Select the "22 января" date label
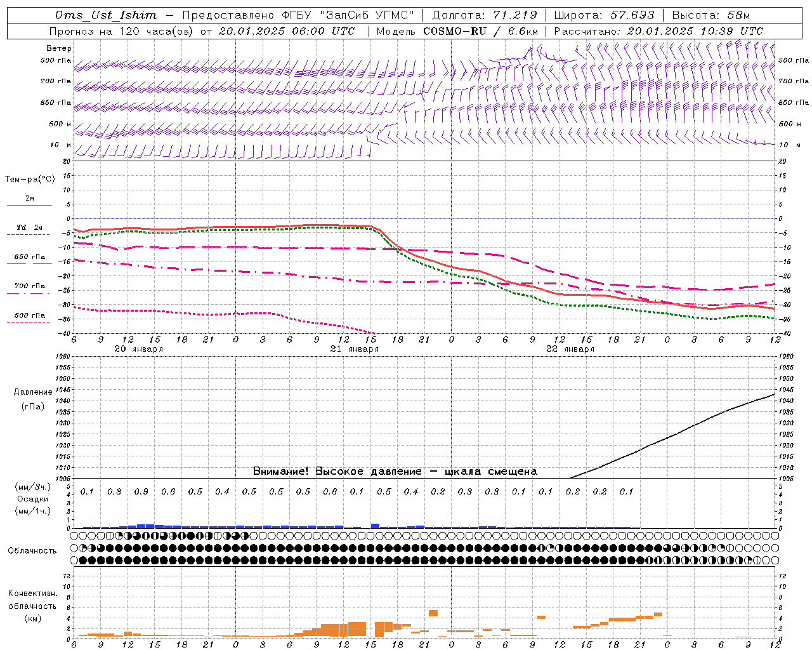The width and height of the screenshot is (812, 650). coord(570,349)
